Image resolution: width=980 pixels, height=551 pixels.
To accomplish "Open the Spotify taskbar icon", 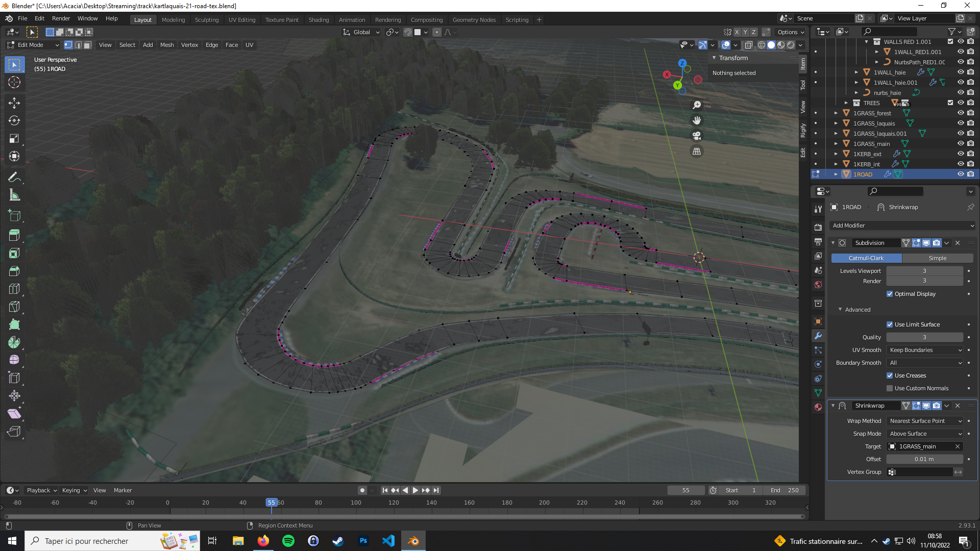I will (288, 541).
